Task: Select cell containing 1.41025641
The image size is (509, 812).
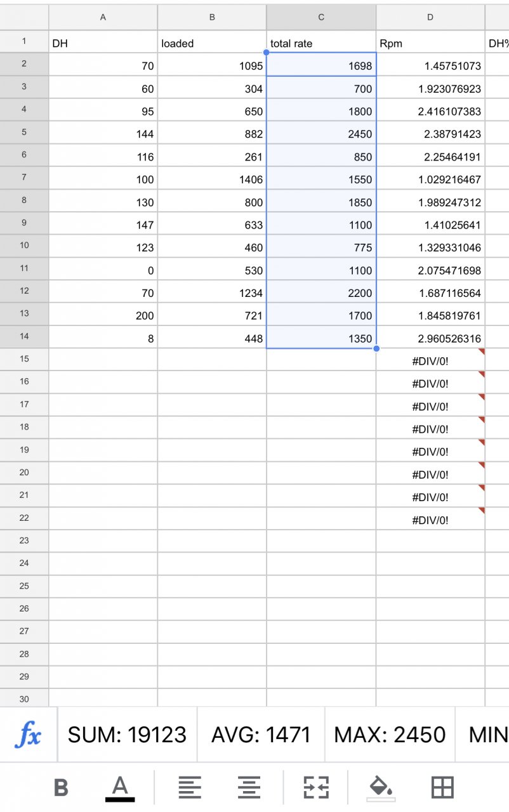Action: [x=430, y=223]
